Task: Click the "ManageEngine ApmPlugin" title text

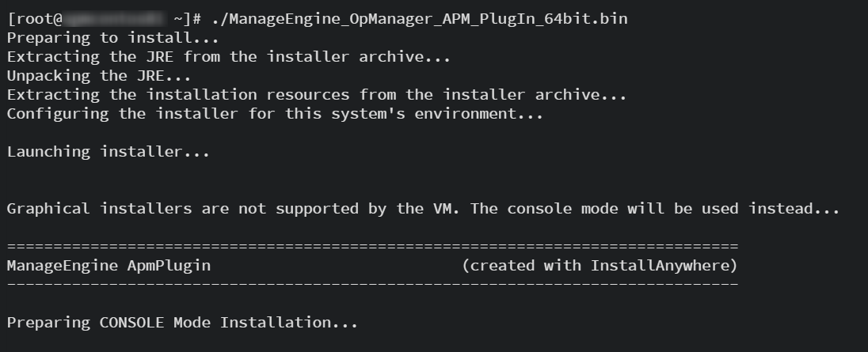Action: tap(108, 266)
